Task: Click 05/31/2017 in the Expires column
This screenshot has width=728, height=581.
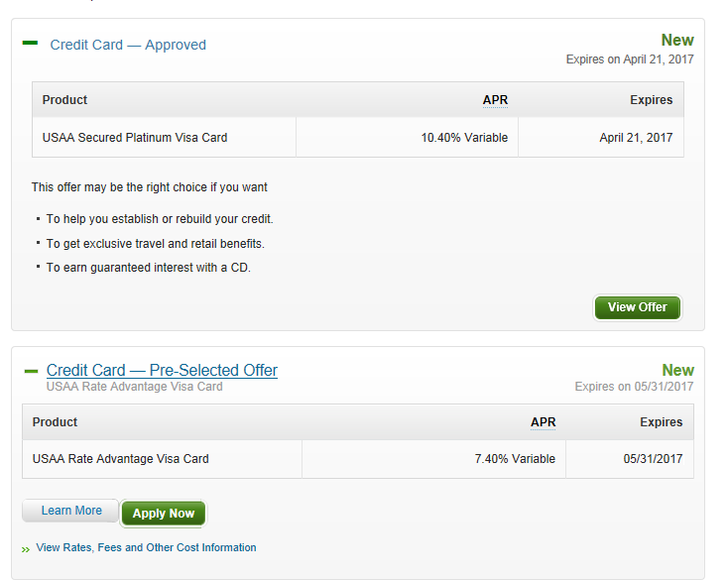Action: click(x=653, y=459)
